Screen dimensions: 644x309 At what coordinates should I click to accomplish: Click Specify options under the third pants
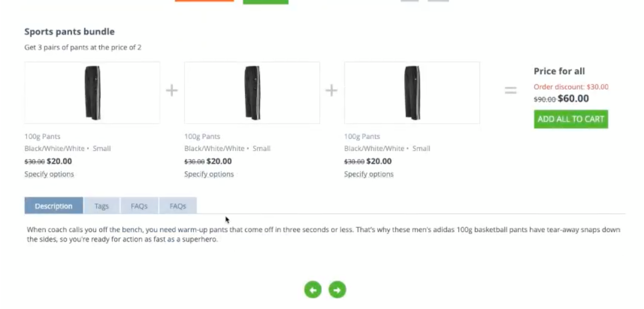pos(369,174)
